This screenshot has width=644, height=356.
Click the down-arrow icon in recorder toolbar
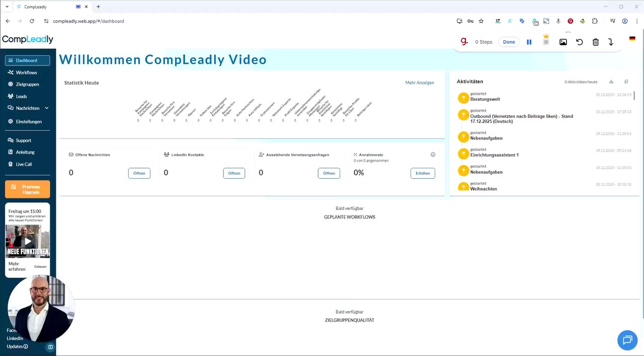(x=611, y=42)
